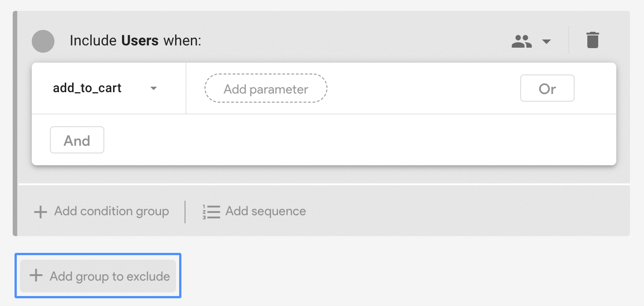Click blank area between Add parameter and Or

(424, 89)
